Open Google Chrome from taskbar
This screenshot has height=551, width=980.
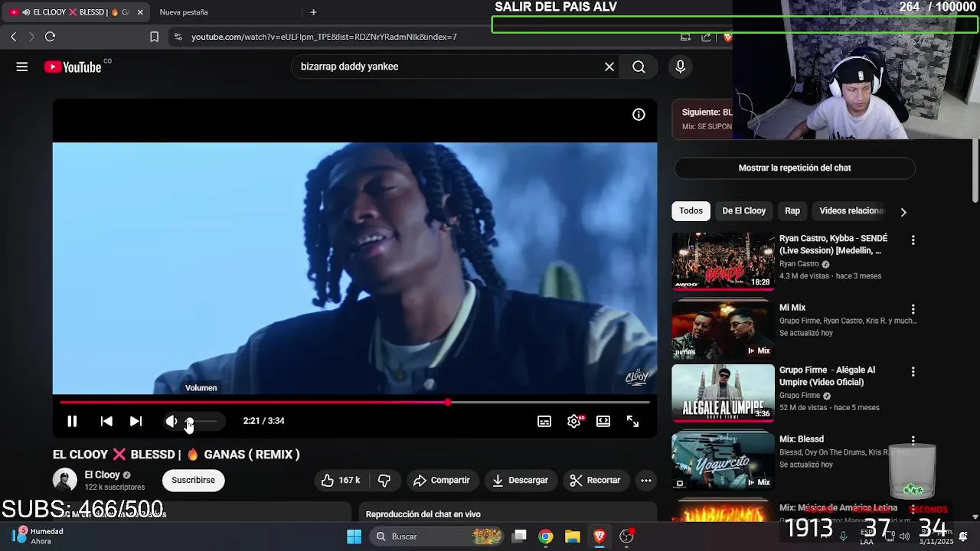(x=546, y=536)
